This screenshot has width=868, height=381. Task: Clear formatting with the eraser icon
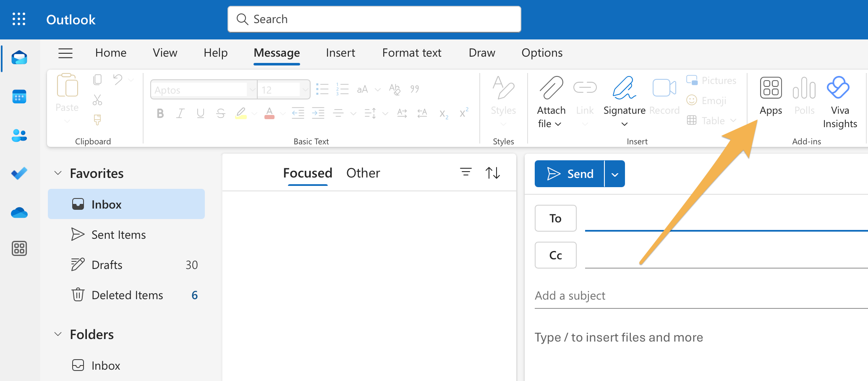[395, 89]
